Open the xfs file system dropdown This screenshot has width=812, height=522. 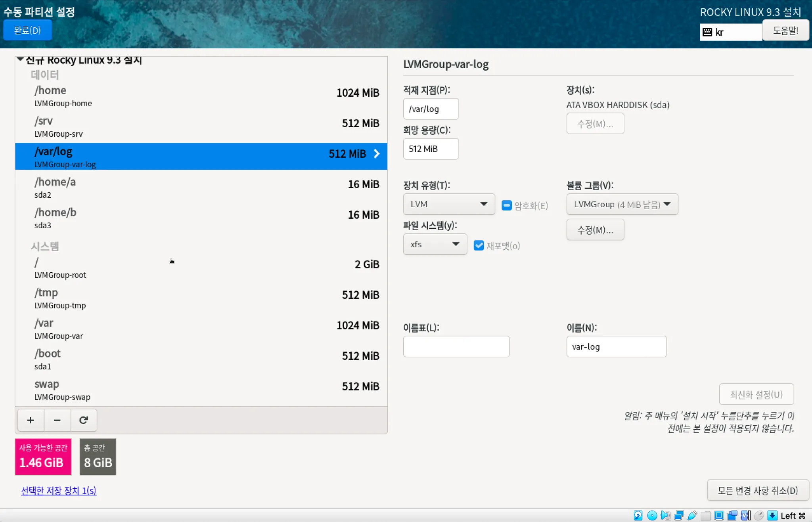(435, 244)
